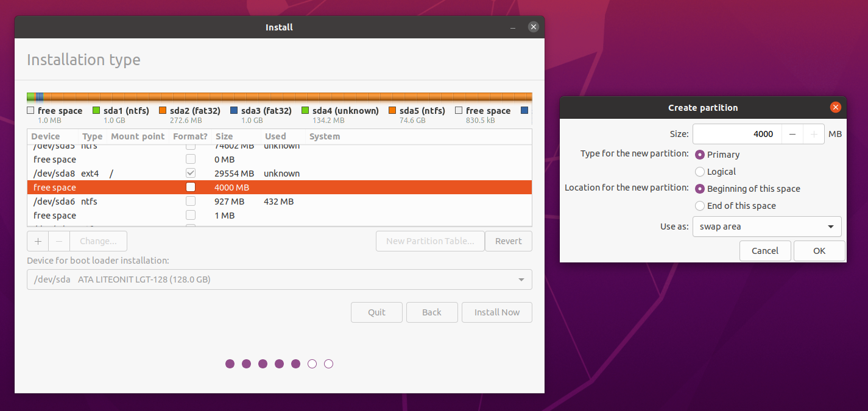This screenshot has width=868, height=411.
Task: Open the Use as swap area dropdown
Action: pos(767,227)
